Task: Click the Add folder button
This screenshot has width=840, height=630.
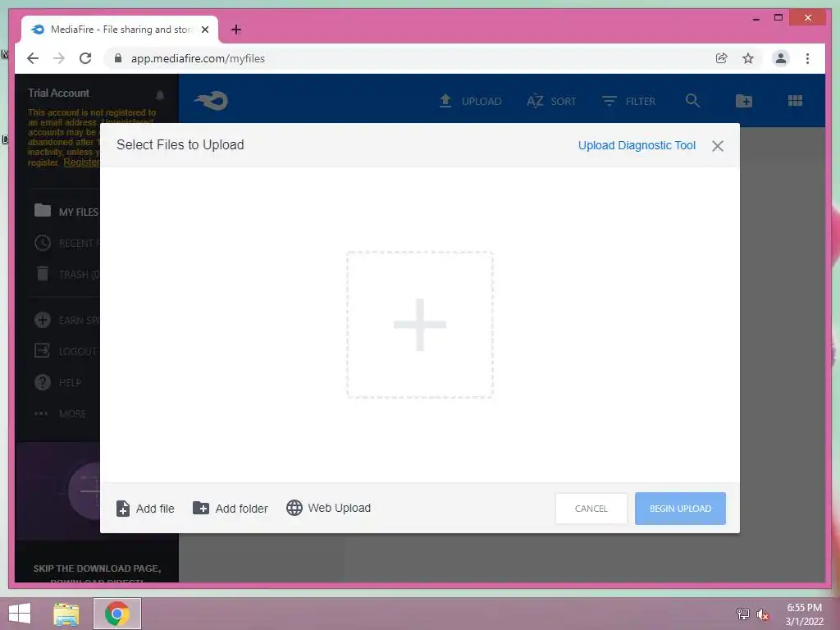Action: (231, 509)
